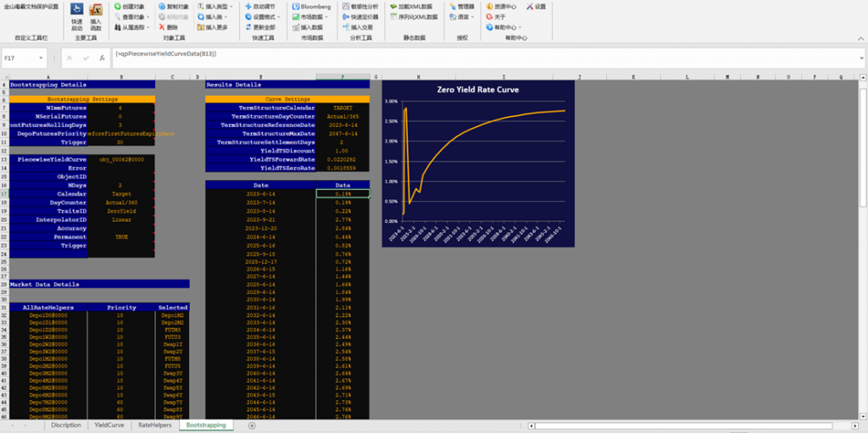Click 序列化XML数据 serialize XML data
Image resolution: width=868 pixels, height=433 pixels.
click(x=414, y=17)
